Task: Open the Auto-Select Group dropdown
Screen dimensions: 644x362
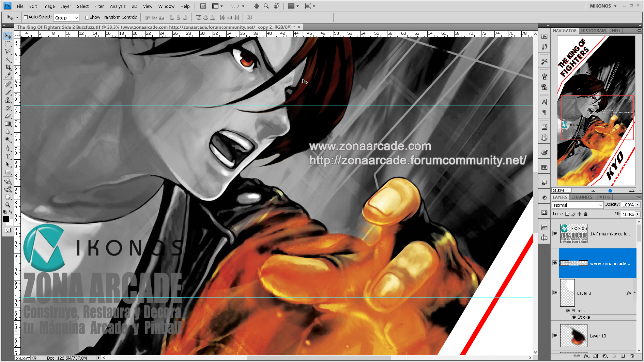Action: [x=66, y=18]
